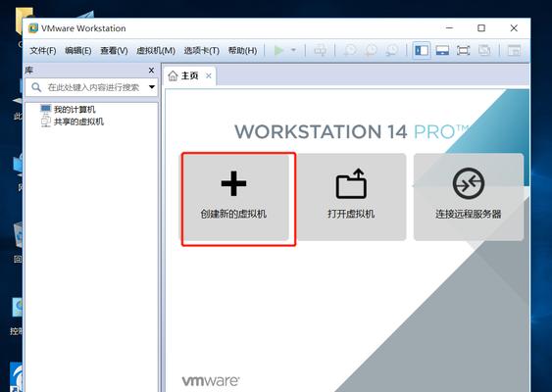Click the Manage Snapshots toolbar icon
The height and width of the screenshot is (392, 552).
[x=391, y=50]
